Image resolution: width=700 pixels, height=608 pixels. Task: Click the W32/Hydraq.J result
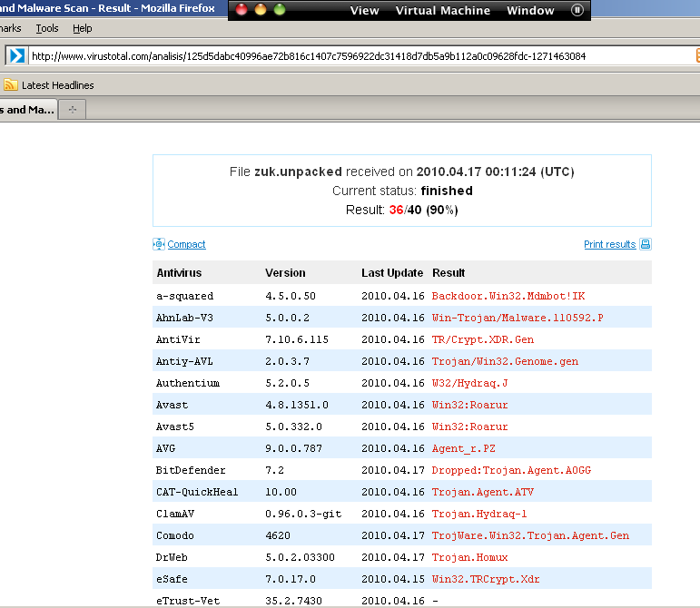[469, 383]
